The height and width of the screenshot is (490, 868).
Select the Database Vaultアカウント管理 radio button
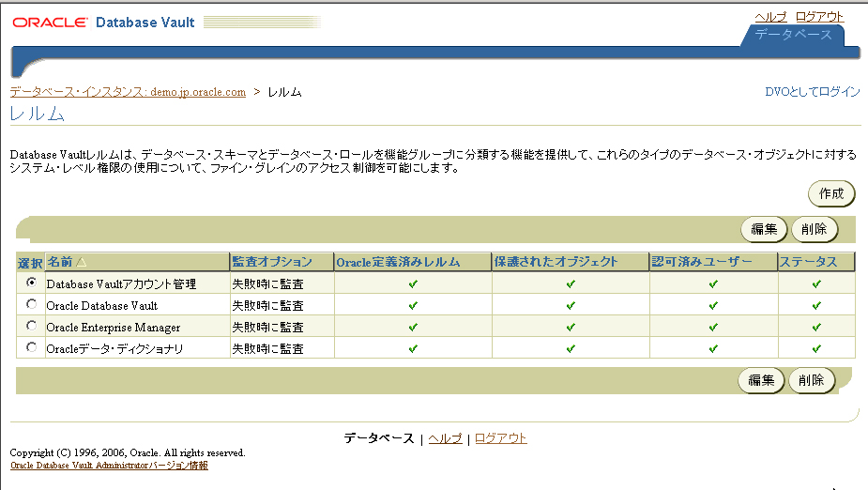[x=32, y=283]
